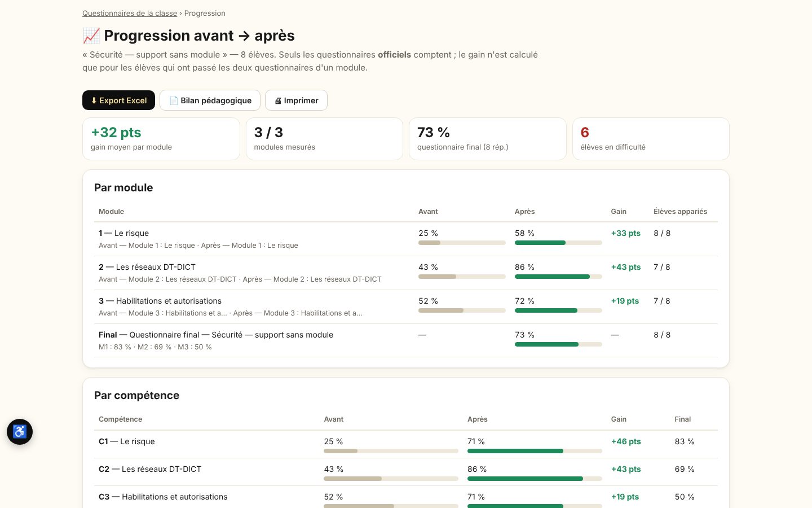Click the '+46 pts' gain value
Viewport: 812px width, 508px height.
626,441
